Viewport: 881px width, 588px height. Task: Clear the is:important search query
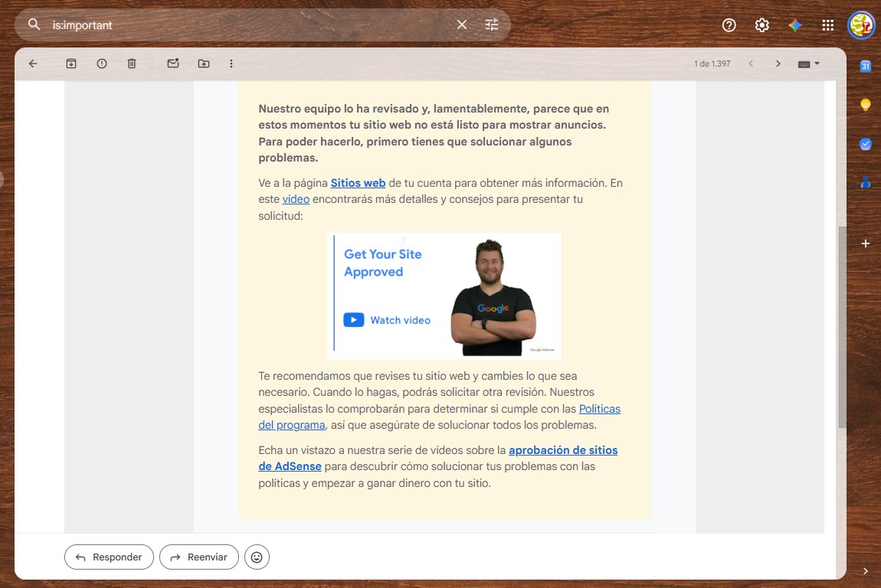tap(461, 24)
